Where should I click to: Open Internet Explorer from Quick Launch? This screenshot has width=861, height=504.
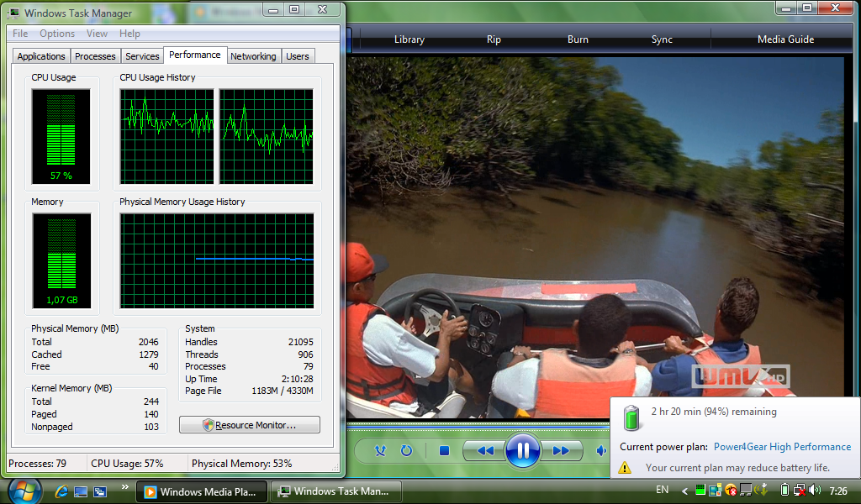[x=61, y=491]
